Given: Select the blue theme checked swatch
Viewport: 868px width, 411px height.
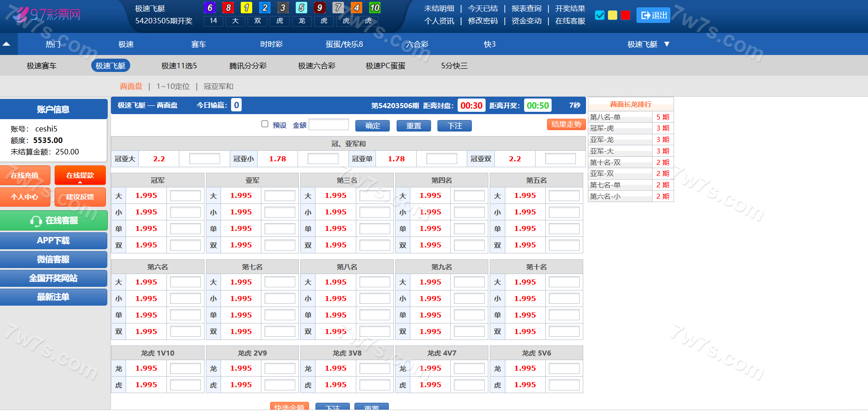Looking at the screenshot, I should (x=599, y=15).
